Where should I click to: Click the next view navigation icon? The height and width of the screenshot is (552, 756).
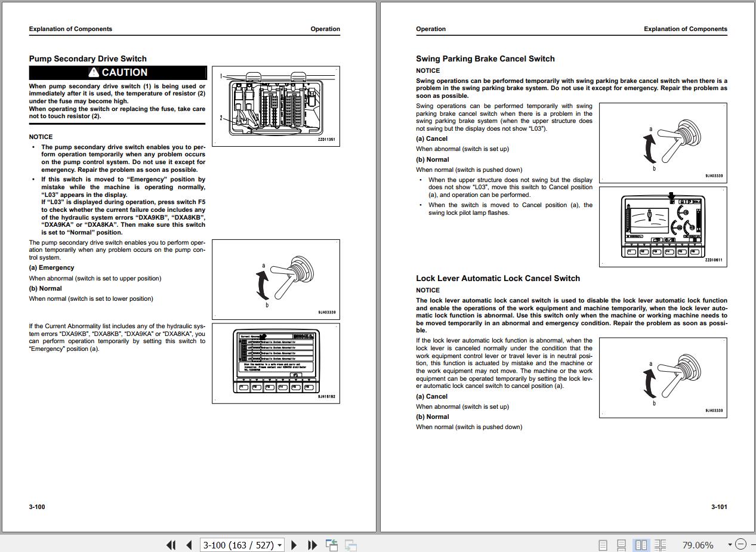(351, 545)
